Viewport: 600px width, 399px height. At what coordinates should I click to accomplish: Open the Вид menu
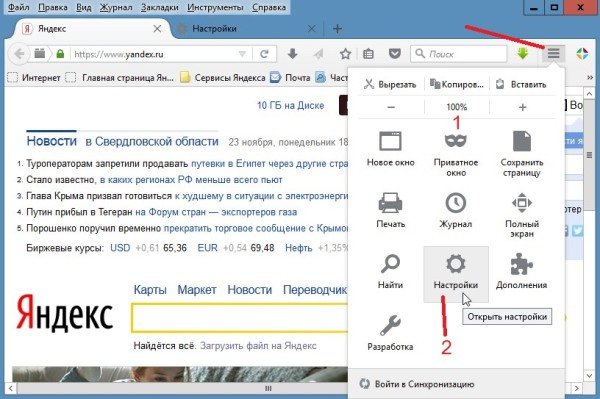83,7
